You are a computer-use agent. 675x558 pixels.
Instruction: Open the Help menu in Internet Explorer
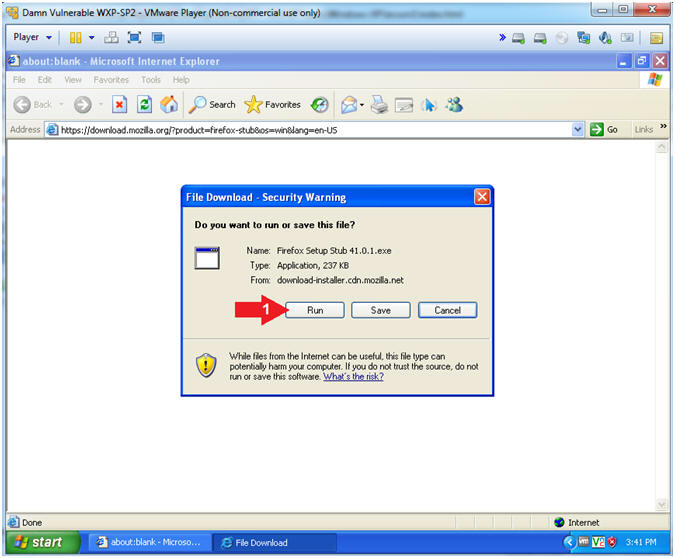181,80
